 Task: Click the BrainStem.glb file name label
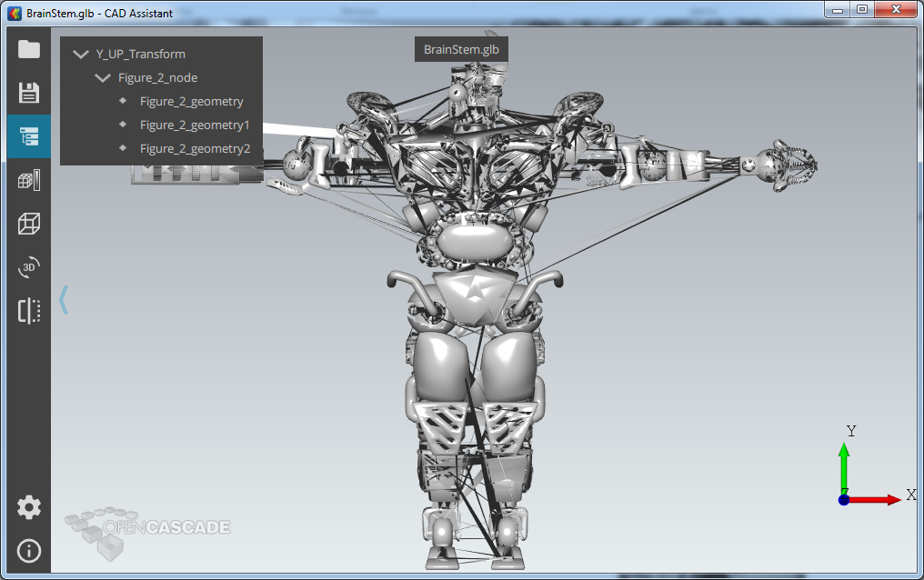pos(461,49)
